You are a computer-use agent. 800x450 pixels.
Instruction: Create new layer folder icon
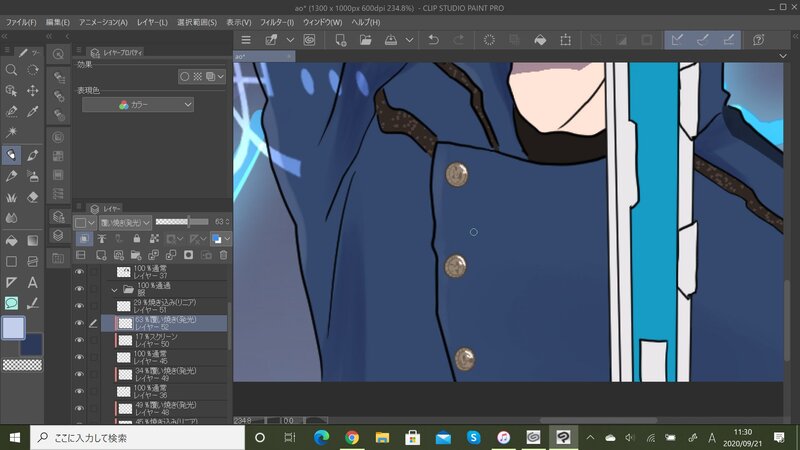[136, 255]
